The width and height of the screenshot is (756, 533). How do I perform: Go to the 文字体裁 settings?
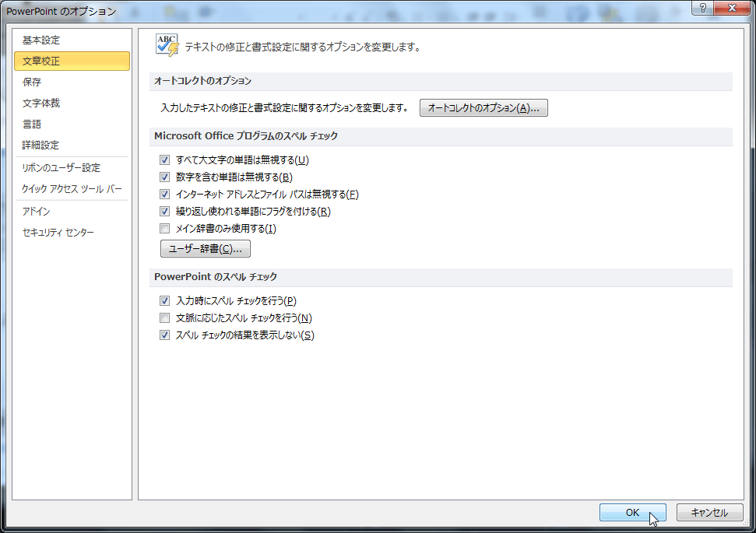pos(72,103)
